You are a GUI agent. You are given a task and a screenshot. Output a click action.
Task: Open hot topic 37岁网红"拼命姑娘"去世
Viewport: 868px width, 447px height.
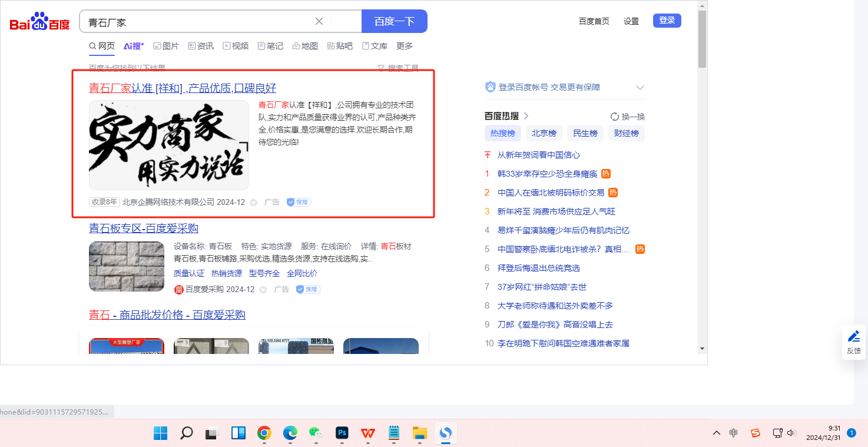pyautogui.click(x=542, y=287)
